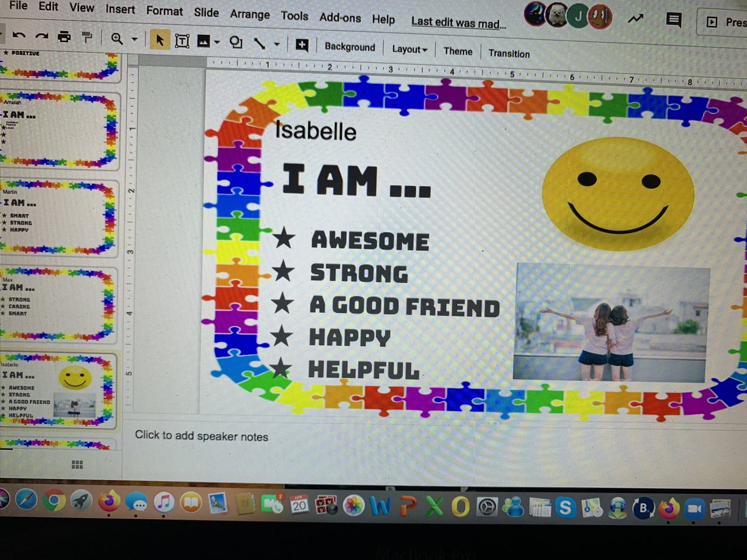Open Google Chrome from the dock
Viewport: 747px width, 560px height.
(54, 500)
